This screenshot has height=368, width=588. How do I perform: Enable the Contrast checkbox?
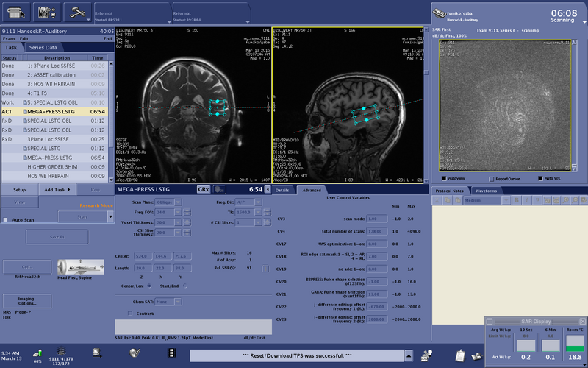tap(130, 314)
